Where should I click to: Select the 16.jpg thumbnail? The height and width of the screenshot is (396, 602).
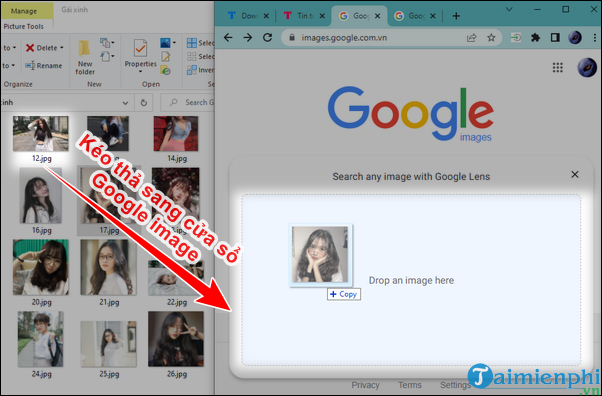coord(41,195)
